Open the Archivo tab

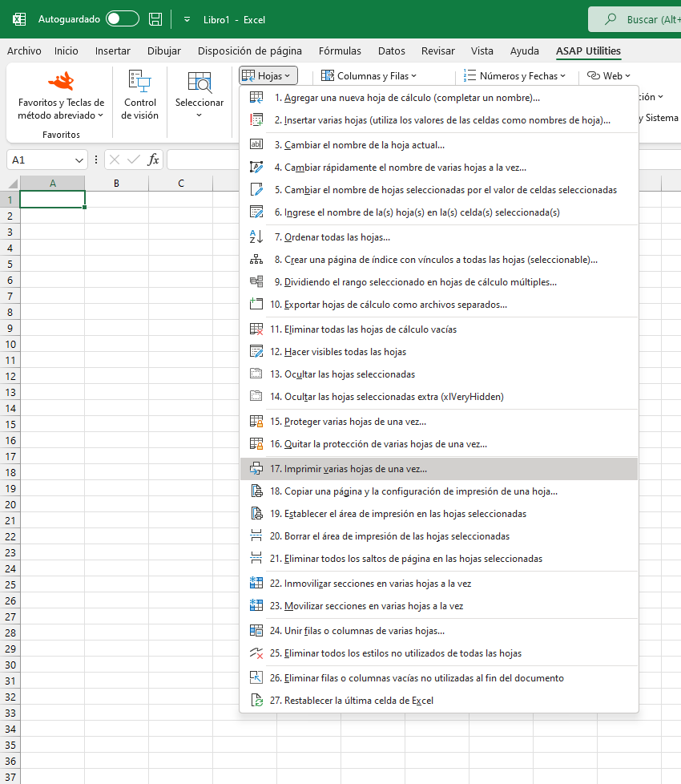24,51
